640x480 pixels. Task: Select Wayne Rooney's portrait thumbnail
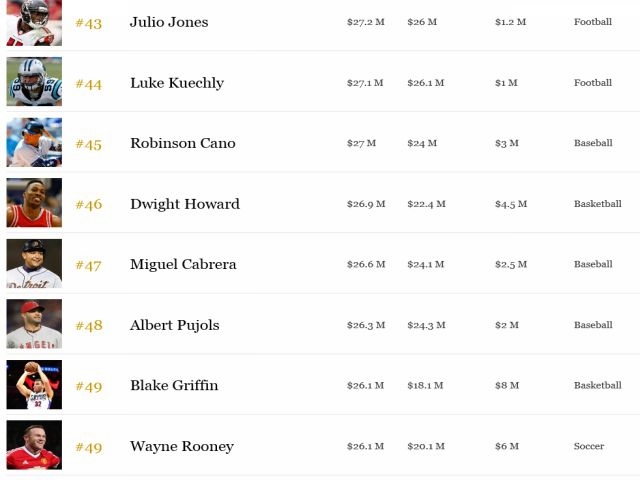[34, 445]
